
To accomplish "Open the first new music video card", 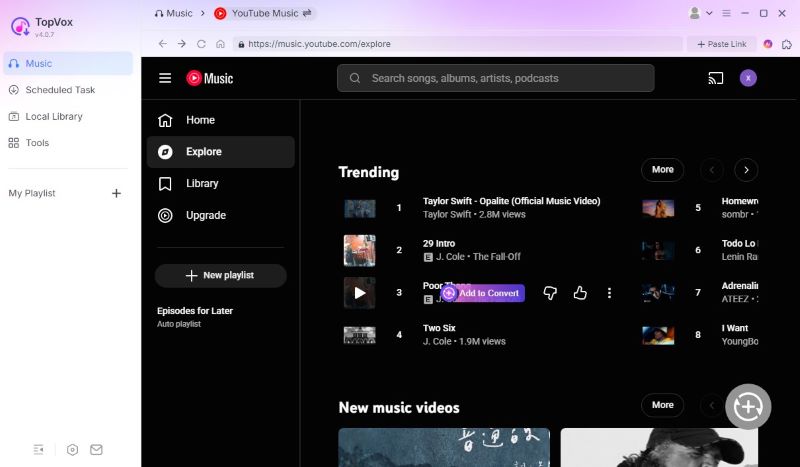I will (444, 448).
